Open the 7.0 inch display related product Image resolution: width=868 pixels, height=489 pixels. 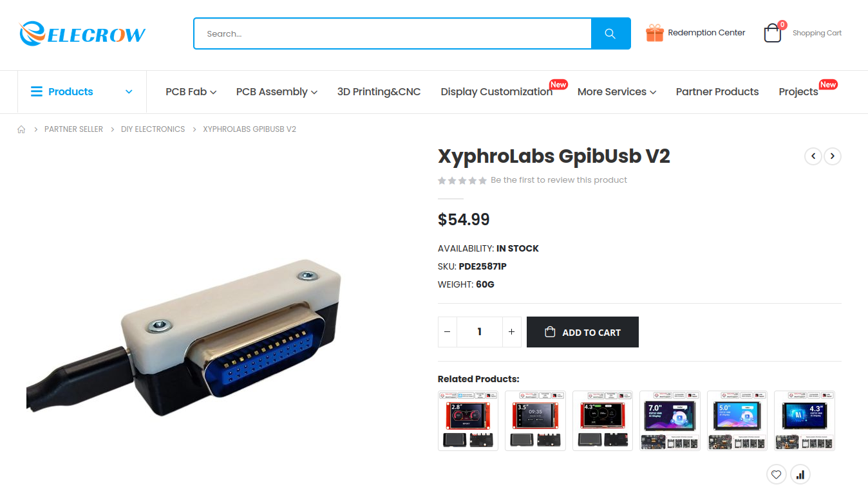click(x=670, y=421)
